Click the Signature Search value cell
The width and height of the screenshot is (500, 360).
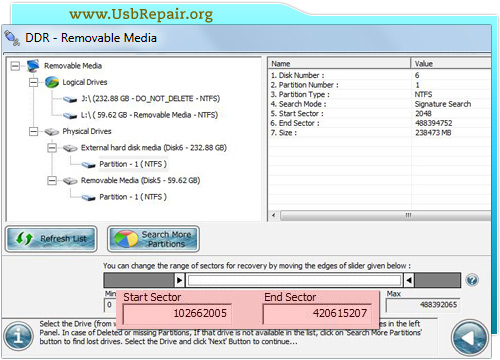click(x=443, y=104)
